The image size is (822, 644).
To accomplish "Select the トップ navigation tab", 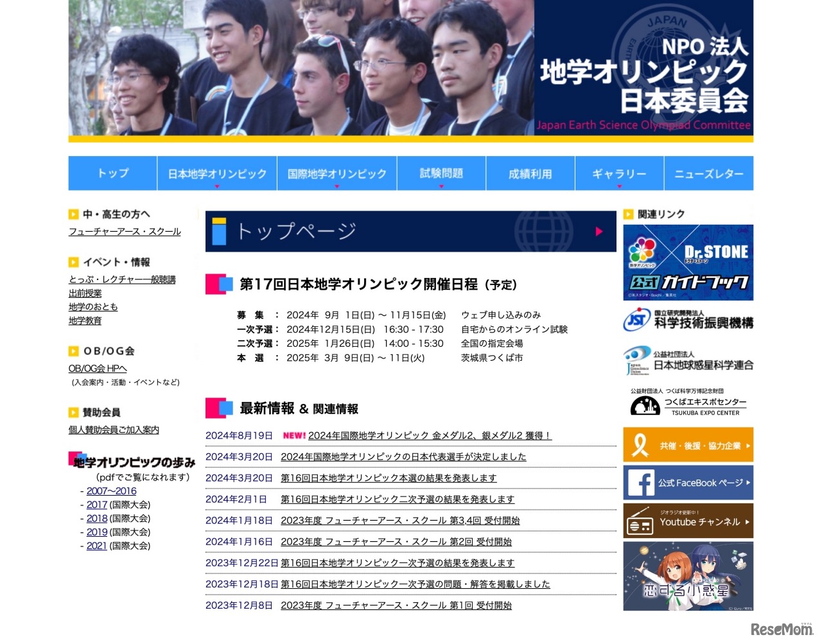I will (x=112, y=173).
